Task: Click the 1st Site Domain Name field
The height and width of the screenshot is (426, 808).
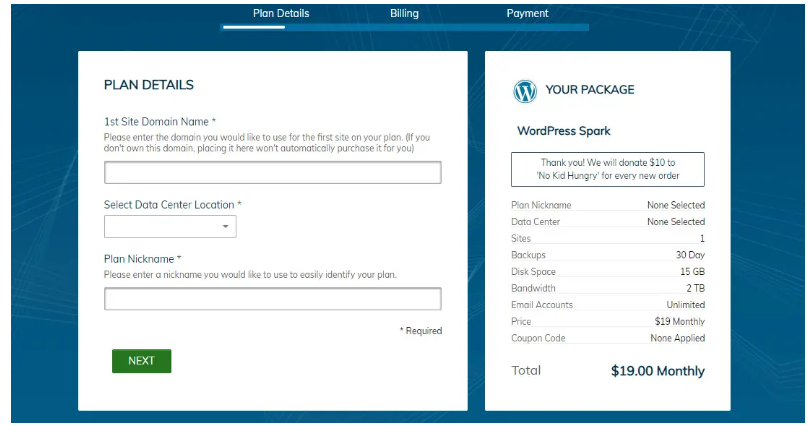Action: click(x=273, y=173)
